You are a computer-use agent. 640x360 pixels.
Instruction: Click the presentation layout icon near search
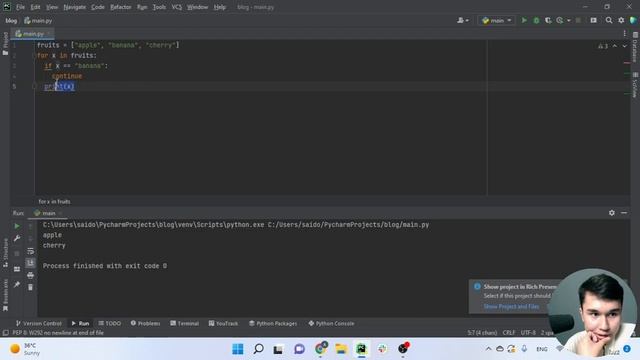point(593,20)
